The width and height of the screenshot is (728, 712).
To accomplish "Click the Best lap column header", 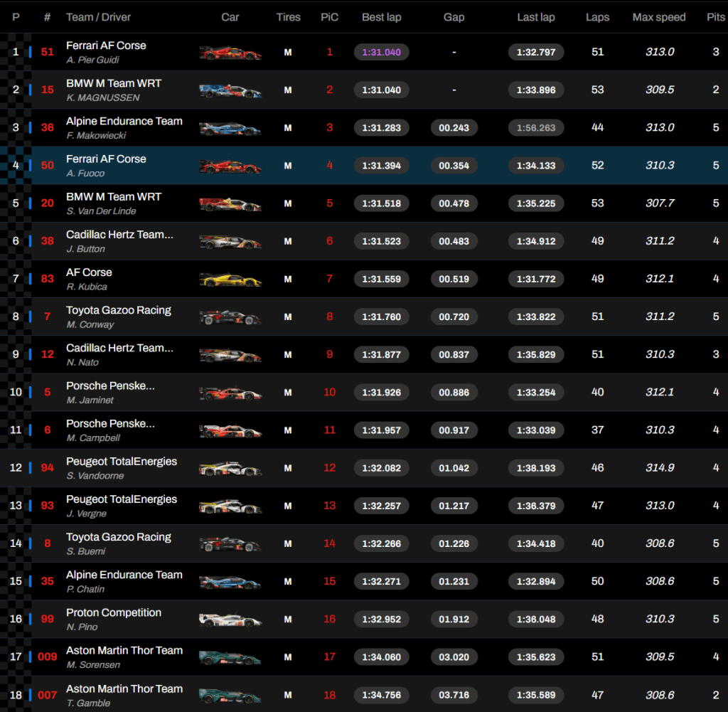I will 382,17.
